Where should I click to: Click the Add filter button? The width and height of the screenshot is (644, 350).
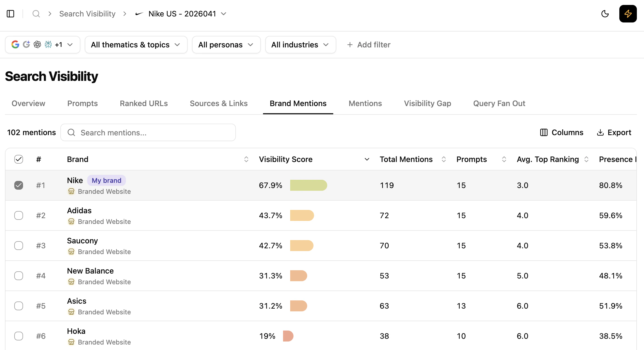[369, 45]
